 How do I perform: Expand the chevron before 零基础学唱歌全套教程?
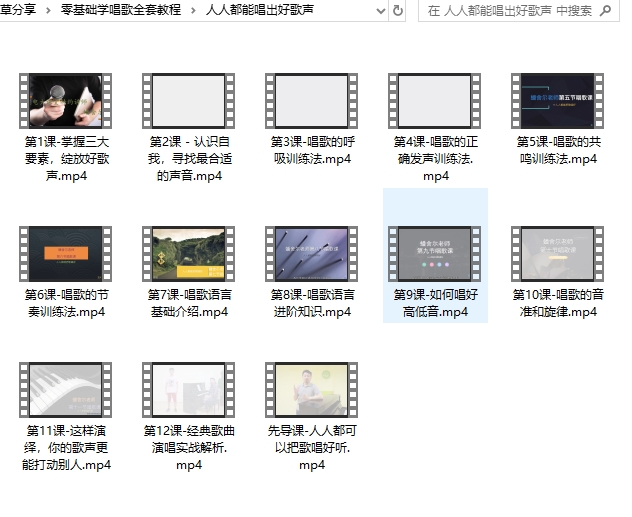tap(49, 11)
